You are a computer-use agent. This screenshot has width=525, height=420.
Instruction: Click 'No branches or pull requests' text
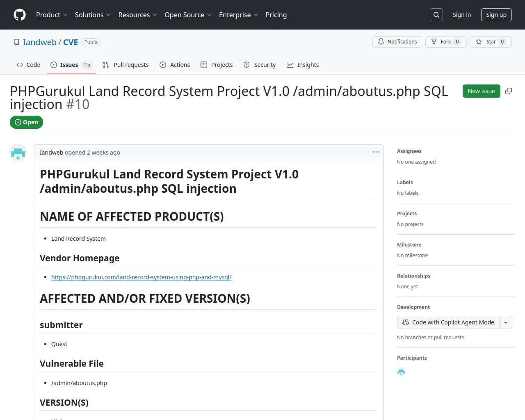click(x=430, y=338)
